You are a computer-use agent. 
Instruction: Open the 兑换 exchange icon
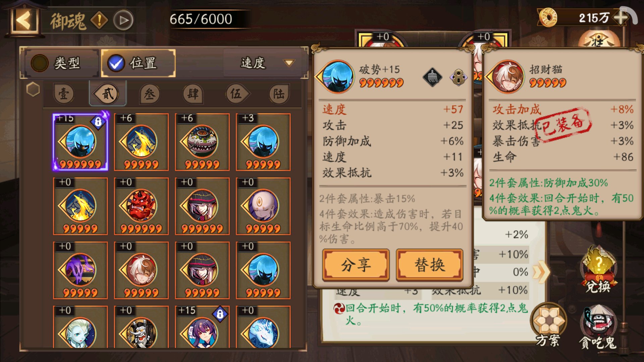click(x=598, y=270)
